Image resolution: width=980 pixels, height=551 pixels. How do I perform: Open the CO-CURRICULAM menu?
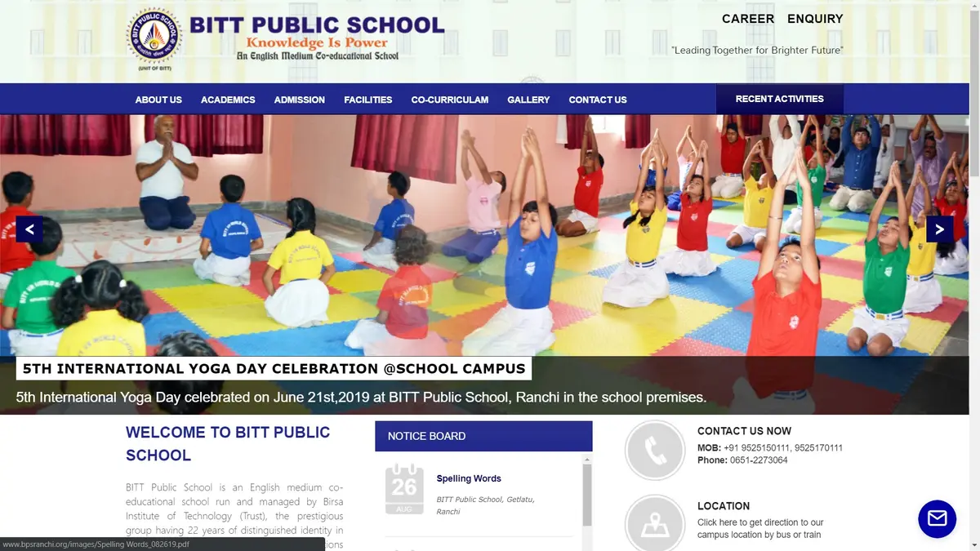pos(450,100)
